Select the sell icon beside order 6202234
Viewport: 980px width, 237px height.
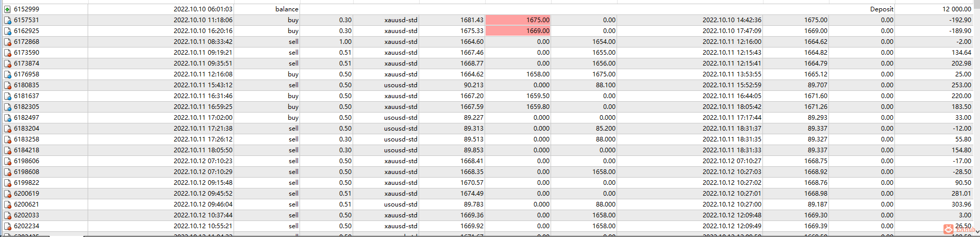pos(7,226)
